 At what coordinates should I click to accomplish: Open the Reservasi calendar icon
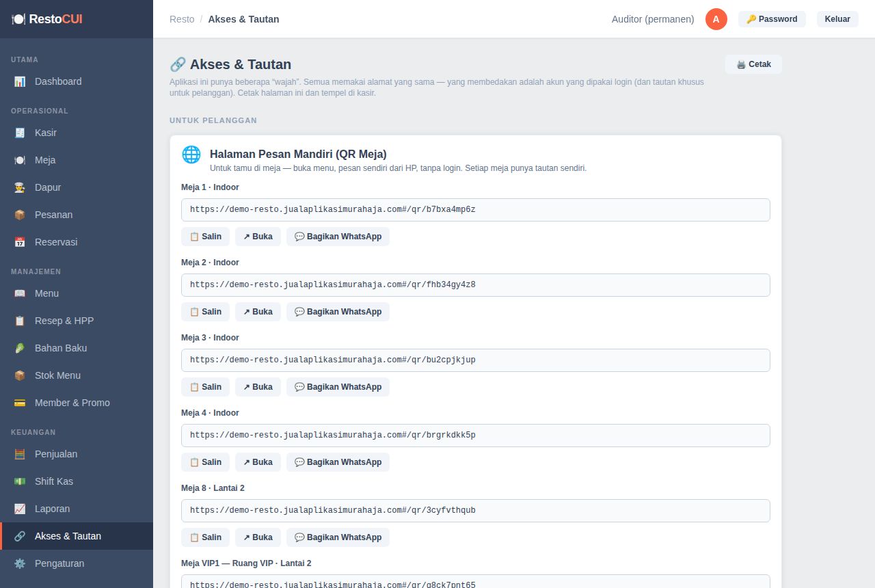point(20,242)
